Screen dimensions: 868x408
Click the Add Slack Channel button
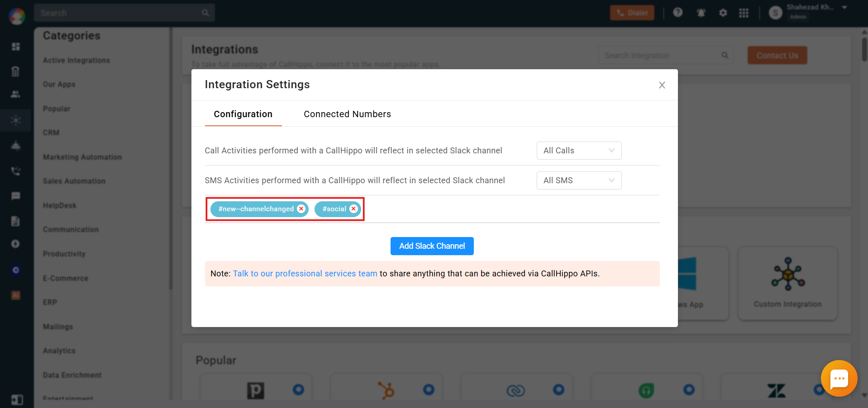[432, 246]
